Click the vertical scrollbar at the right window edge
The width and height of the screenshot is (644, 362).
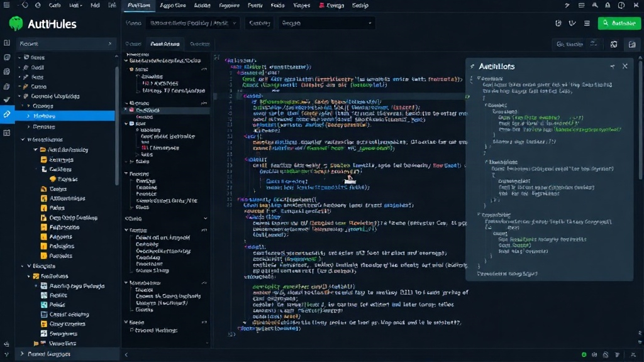(x=640, y=119)
